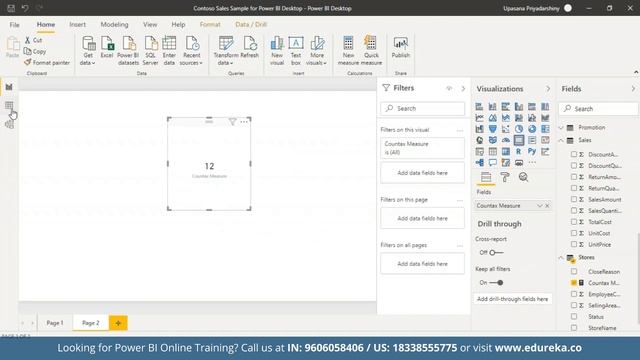Select the Card visualization icon
This screenshot has width=640, height=360.
coord(519,140)
